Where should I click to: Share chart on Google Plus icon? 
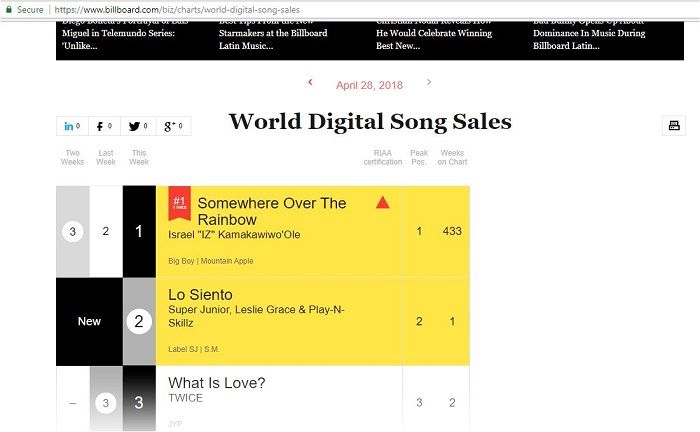point(174,126)
